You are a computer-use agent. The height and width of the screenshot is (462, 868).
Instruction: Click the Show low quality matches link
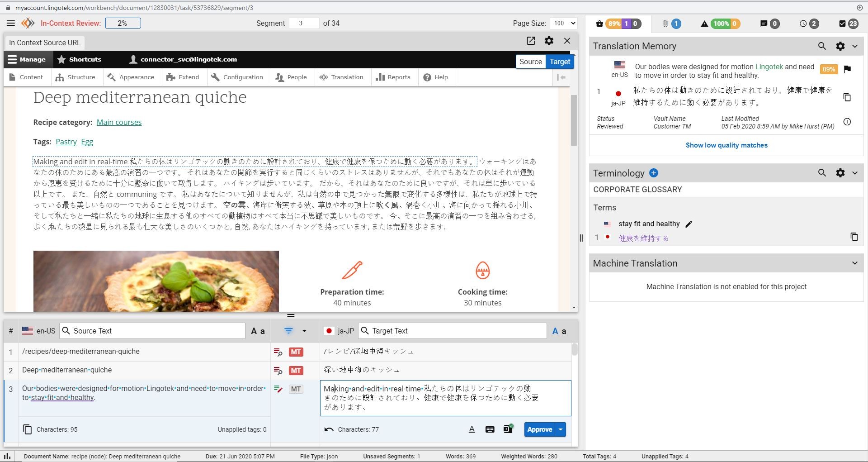[x=726, y=145]
